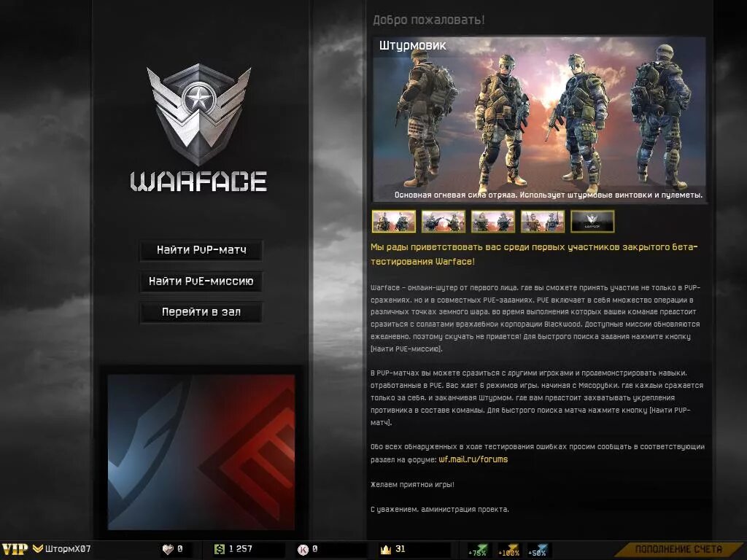Click the rank chevron icon beside ШтормX07
The height and width of the screenshot is (560, 747).
click(38, 549)
